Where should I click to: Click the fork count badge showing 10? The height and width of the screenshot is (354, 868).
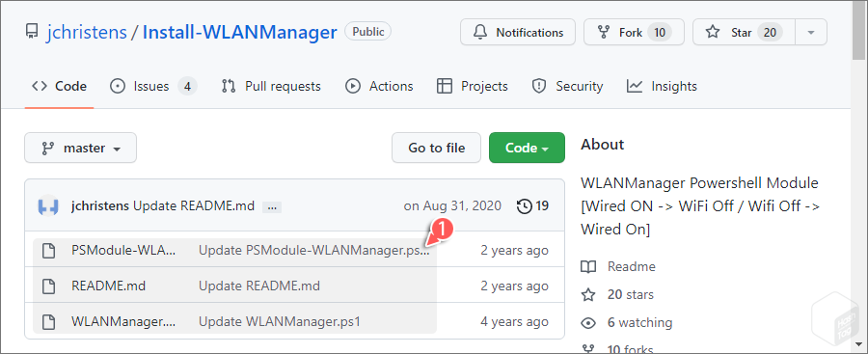[x=660, y=32]
